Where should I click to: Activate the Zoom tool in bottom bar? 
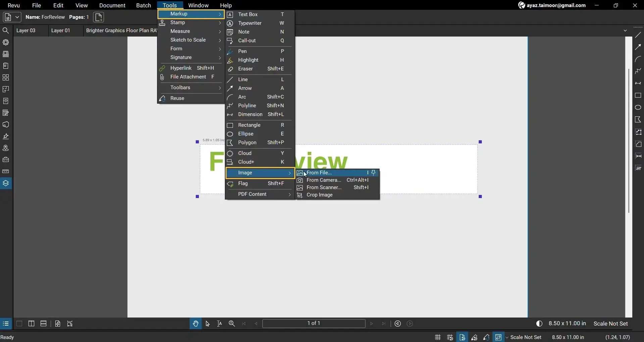pyautogui.click(x=232, y=324)
